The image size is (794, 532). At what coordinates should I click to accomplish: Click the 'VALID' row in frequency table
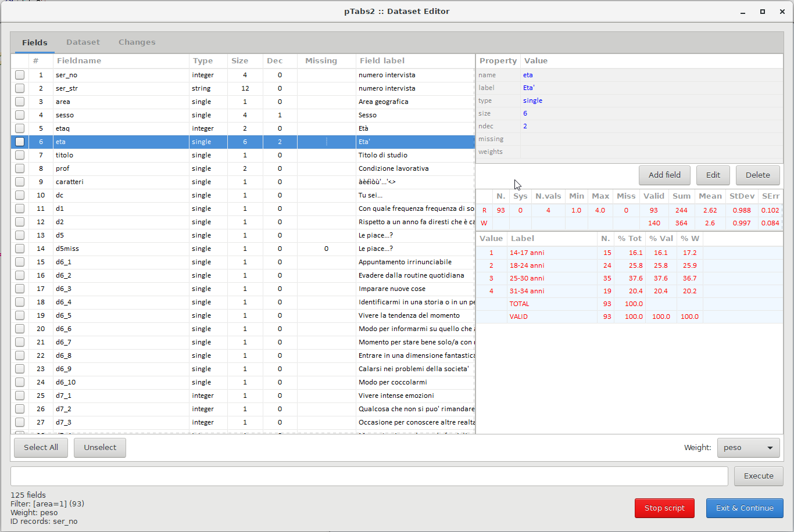(x=630, y=317)
